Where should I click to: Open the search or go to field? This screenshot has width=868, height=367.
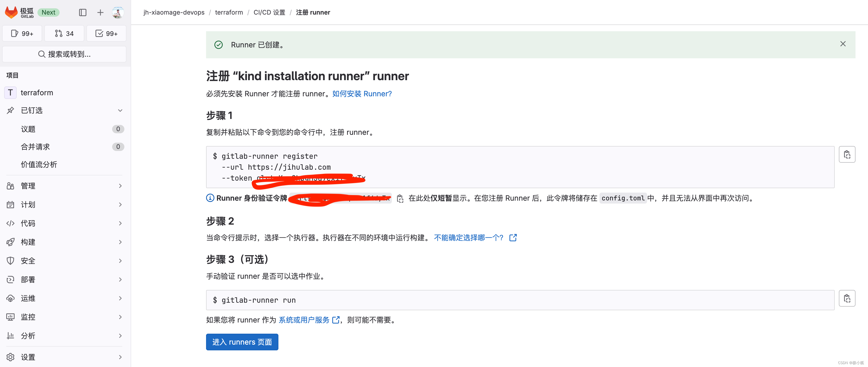(x=64, y=54)
